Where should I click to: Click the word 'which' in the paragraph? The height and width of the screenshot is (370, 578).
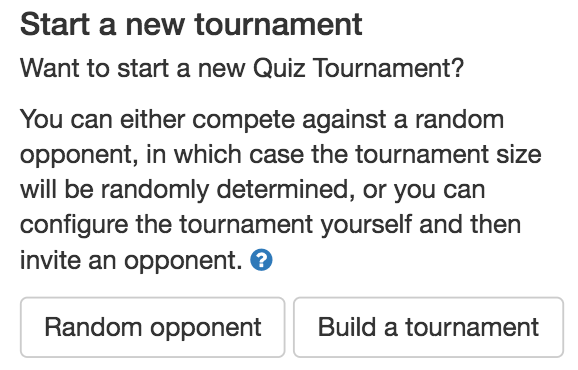coord(208,154)
